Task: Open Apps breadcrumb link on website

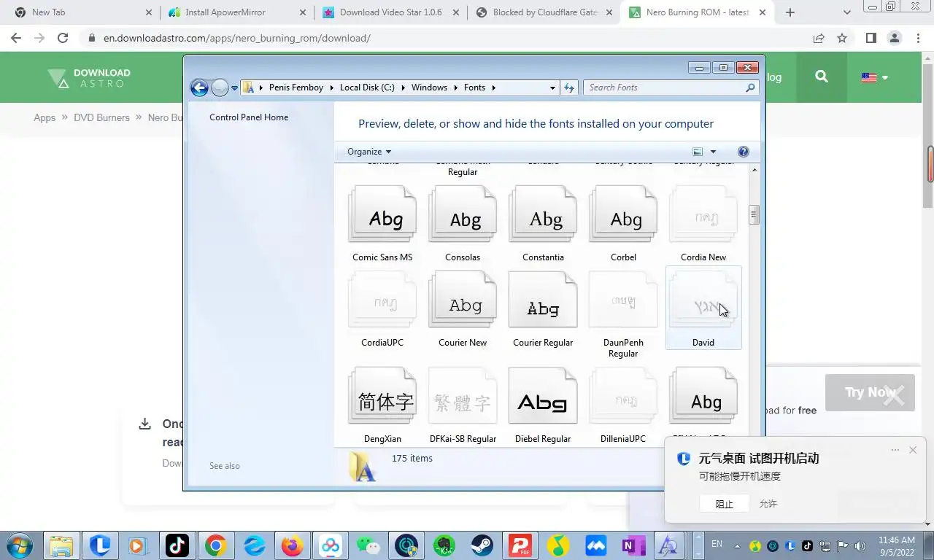Action: click(45, 117)
